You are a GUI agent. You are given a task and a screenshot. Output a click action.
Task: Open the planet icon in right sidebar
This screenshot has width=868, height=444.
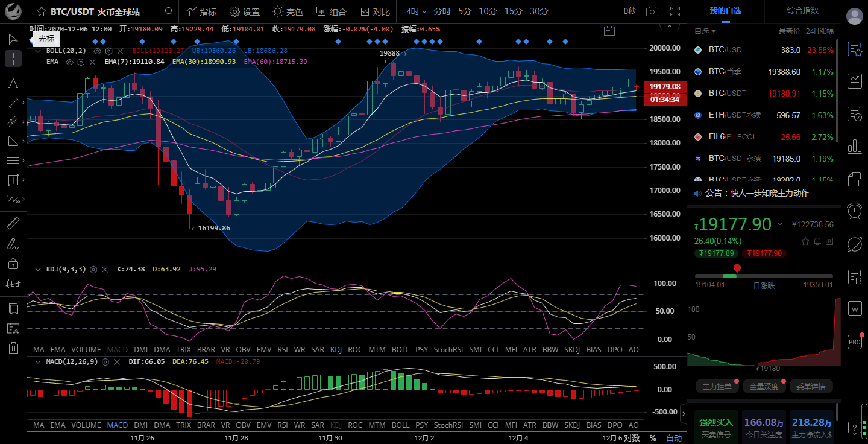855,244
